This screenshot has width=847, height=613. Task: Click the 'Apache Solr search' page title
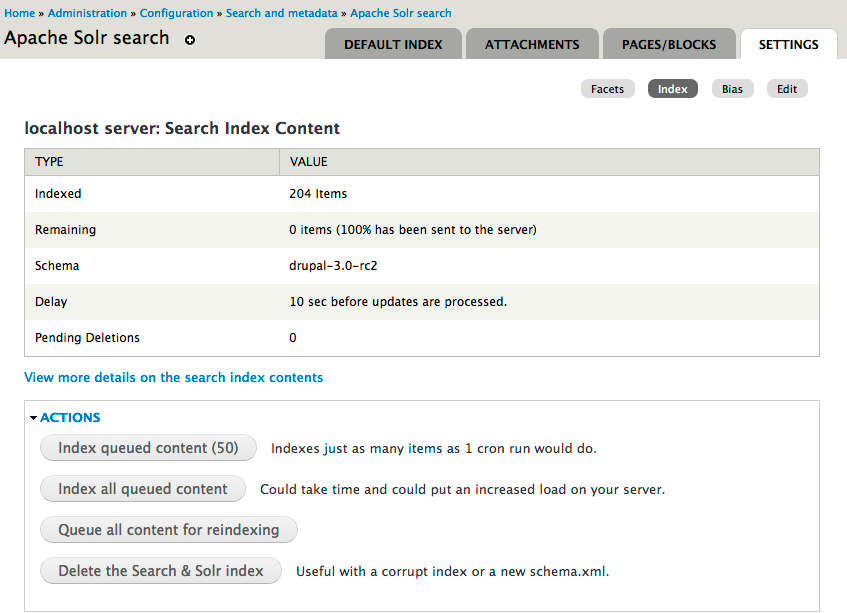coord(86,38)
